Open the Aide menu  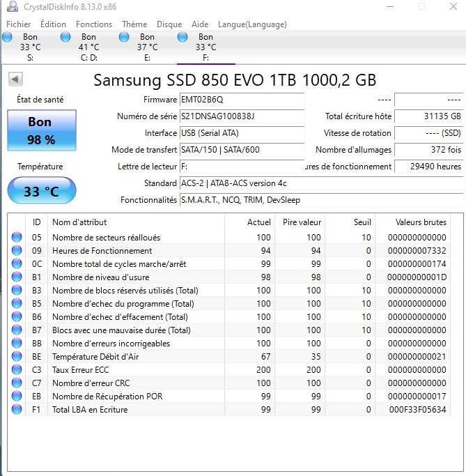(200, 24)
